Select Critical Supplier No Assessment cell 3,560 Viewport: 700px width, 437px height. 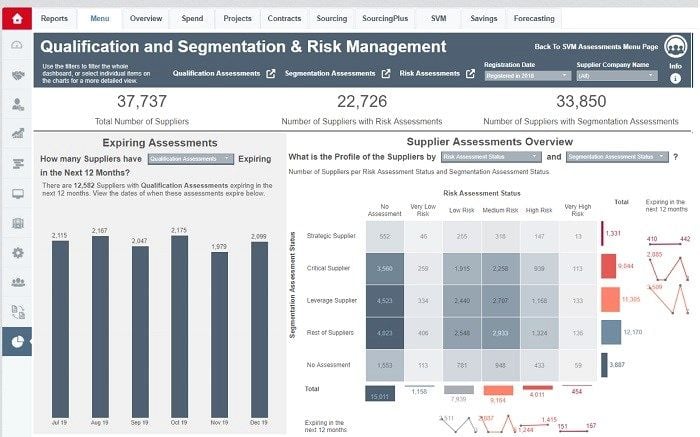point(385,268)
